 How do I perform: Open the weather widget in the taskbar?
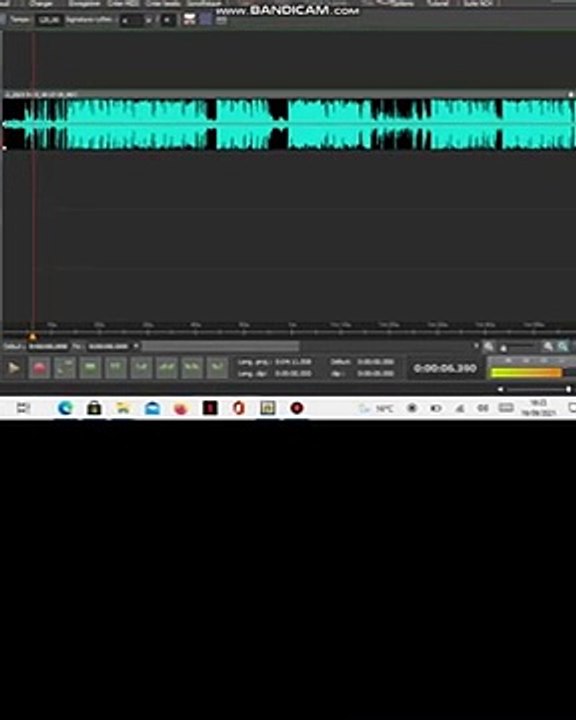point(376,408)
